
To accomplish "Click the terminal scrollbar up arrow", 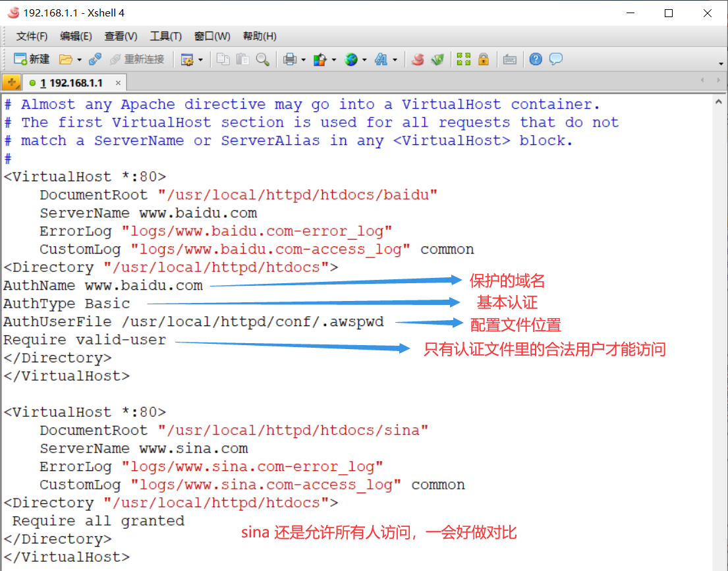I will point(719,101).
